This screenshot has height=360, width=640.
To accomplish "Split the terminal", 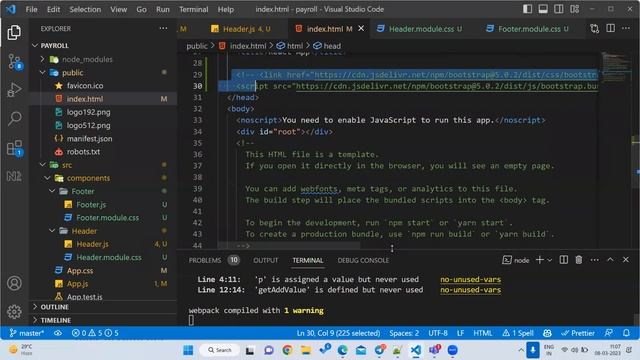I will click(564, 260).
